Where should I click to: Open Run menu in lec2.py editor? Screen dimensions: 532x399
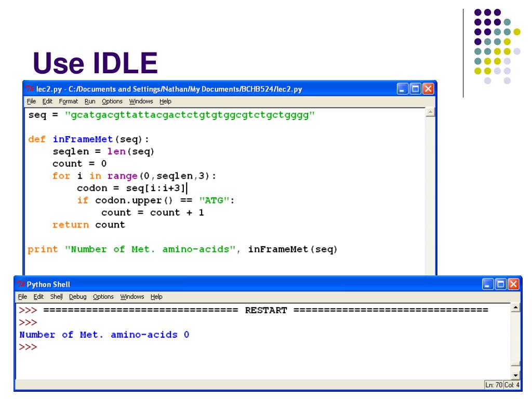point(90,101)
